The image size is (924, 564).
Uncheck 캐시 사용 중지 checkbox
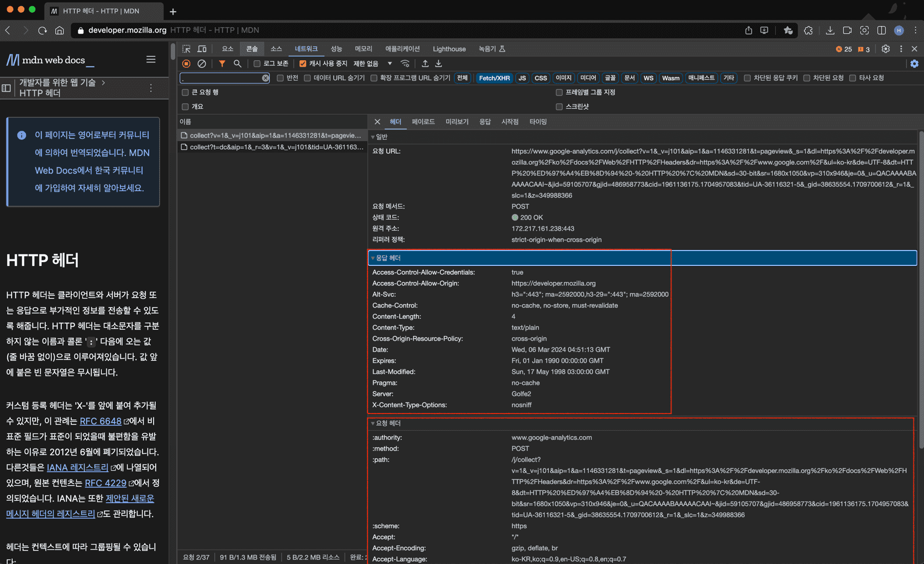(x=303, y=64)
